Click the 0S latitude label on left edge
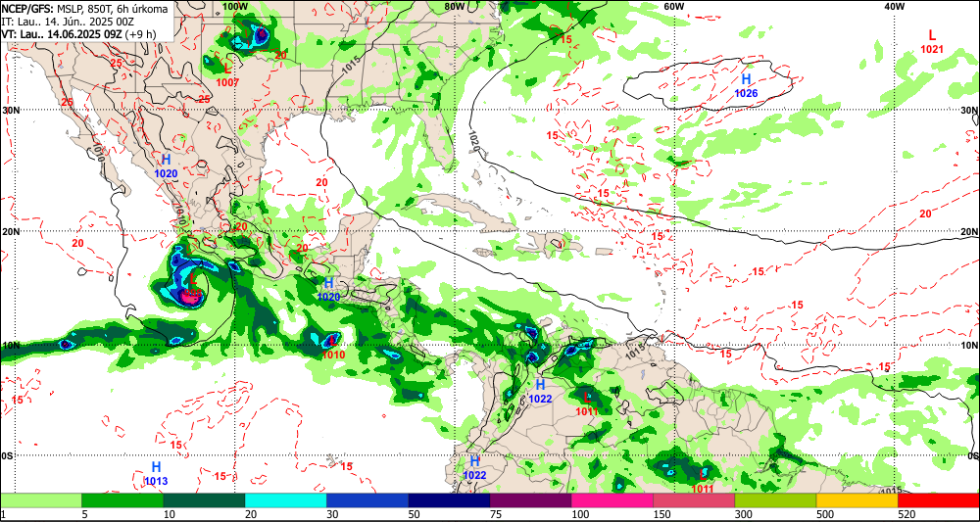 pos(7,455)
